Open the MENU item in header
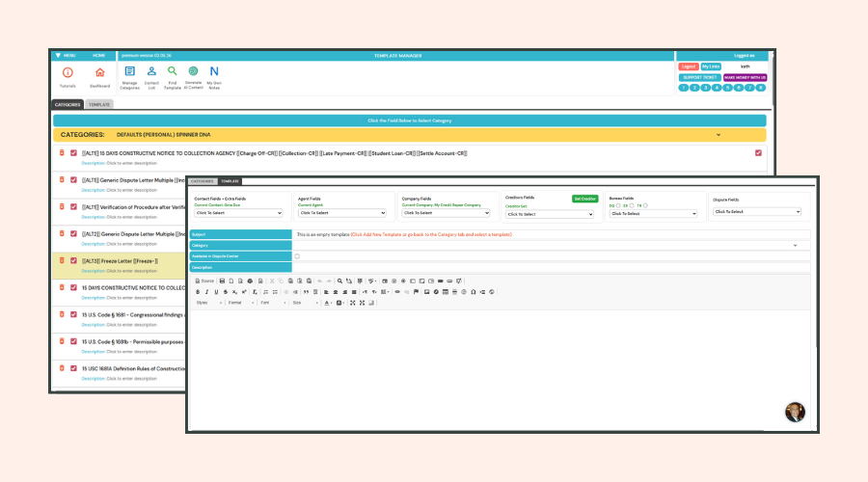The image size is (868, 482). tap(66, 55)
